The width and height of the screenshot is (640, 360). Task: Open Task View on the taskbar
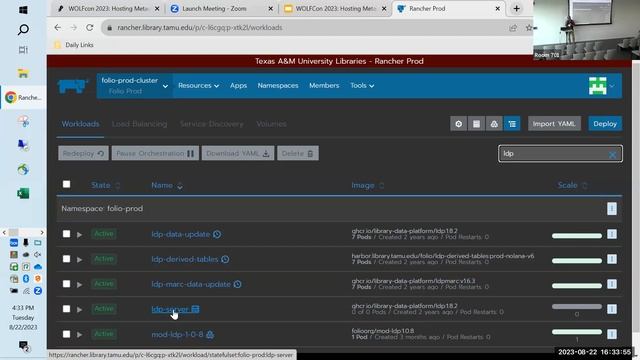pyautogui.click(x=23, y=50)
